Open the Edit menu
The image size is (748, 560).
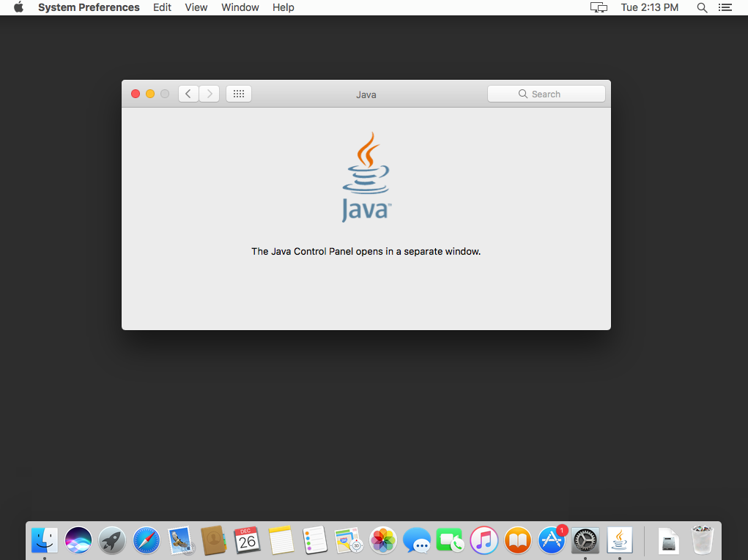162,7
